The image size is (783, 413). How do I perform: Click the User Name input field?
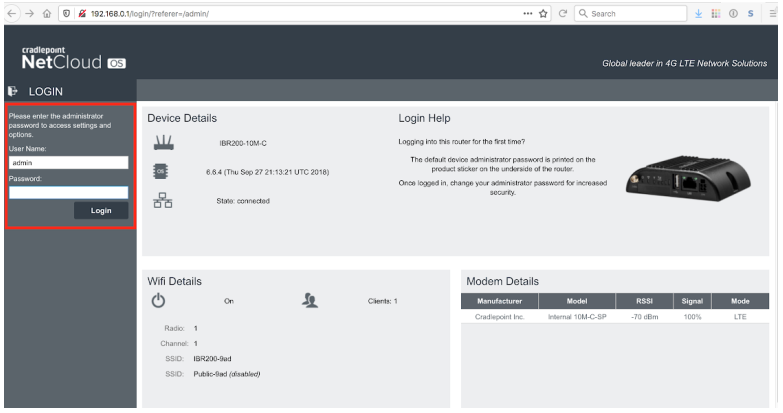(68, 161)
